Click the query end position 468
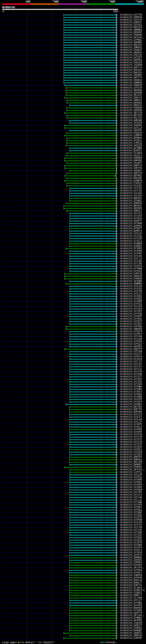 pyautogui.click(x=115, y=11)
